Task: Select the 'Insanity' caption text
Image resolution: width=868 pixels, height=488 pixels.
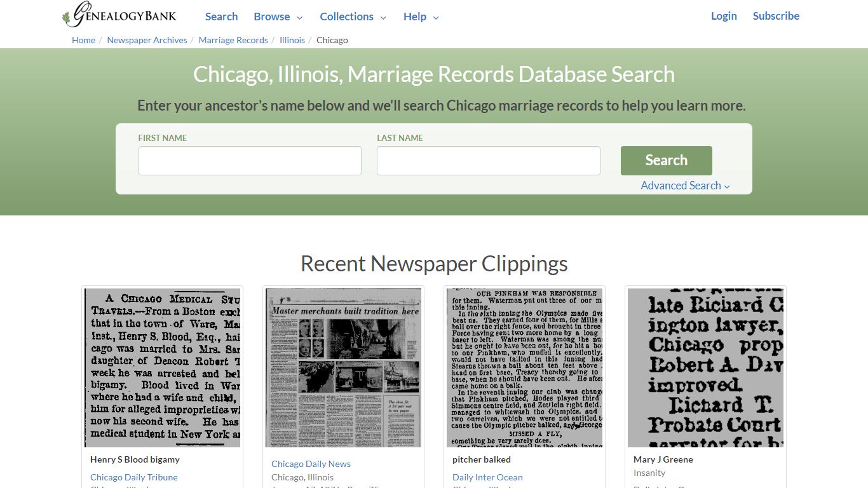Action: (649, 473)
